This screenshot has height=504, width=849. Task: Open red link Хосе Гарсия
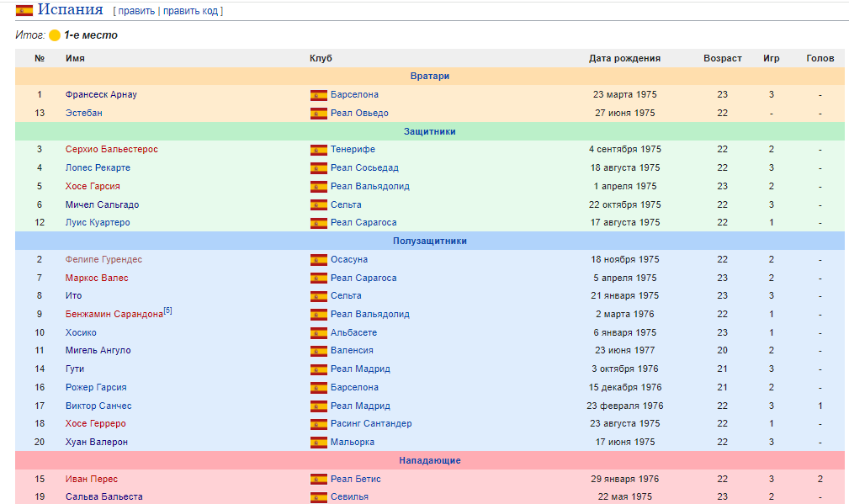tap(93, 186)
